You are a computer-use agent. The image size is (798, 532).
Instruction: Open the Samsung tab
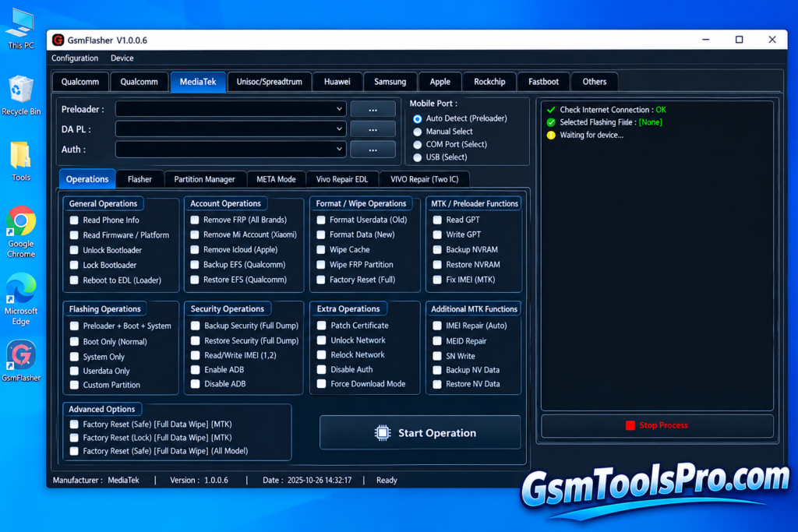point(390,82)
